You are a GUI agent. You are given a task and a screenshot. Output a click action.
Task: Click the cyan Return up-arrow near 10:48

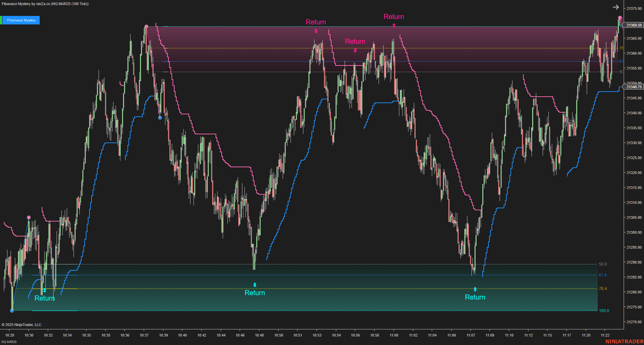(255, 285)
